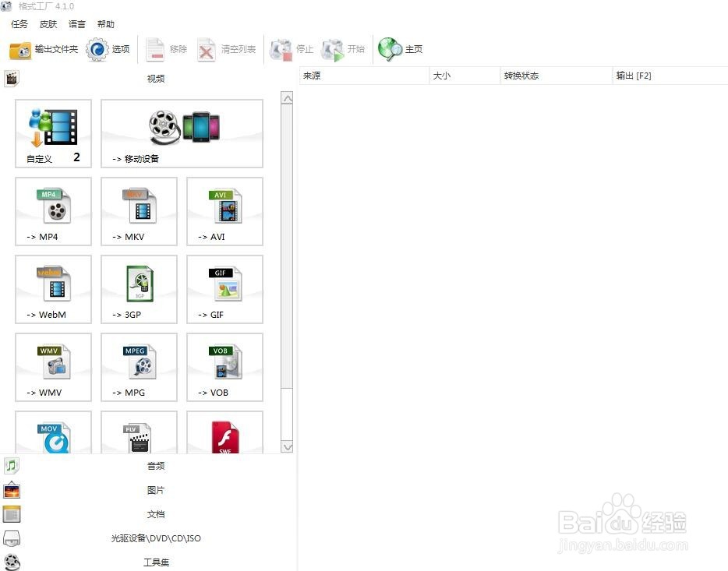Select the MKV conversion tile
Viewport: 728px width, 571px height.
pos(140,212)
